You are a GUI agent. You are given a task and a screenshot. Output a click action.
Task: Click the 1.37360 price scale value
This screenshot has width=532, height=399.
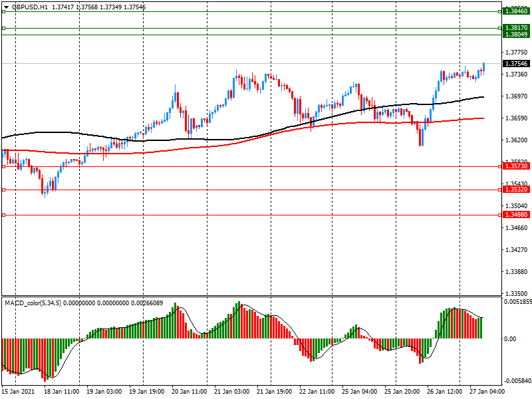tap(517, 74)
